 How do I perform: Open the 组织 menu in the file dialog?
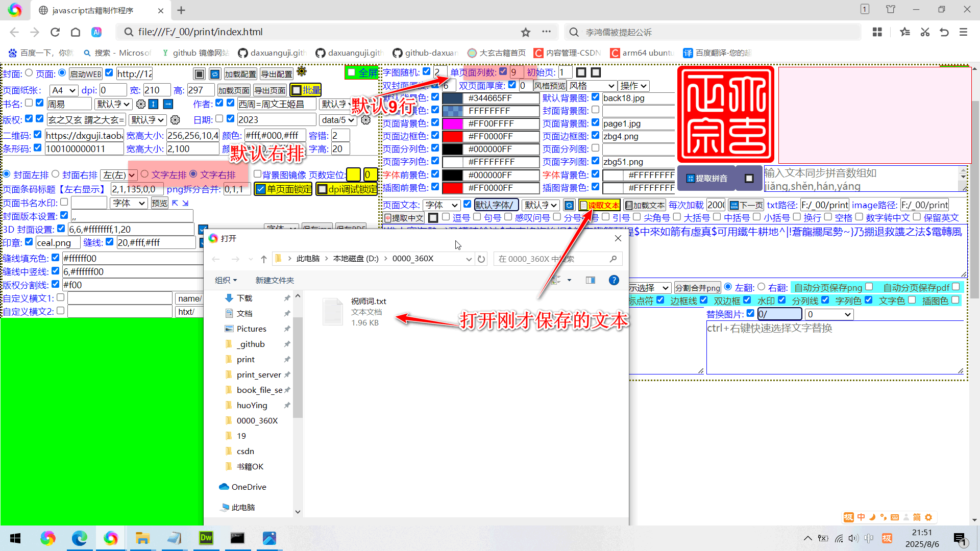pos(226,280)
